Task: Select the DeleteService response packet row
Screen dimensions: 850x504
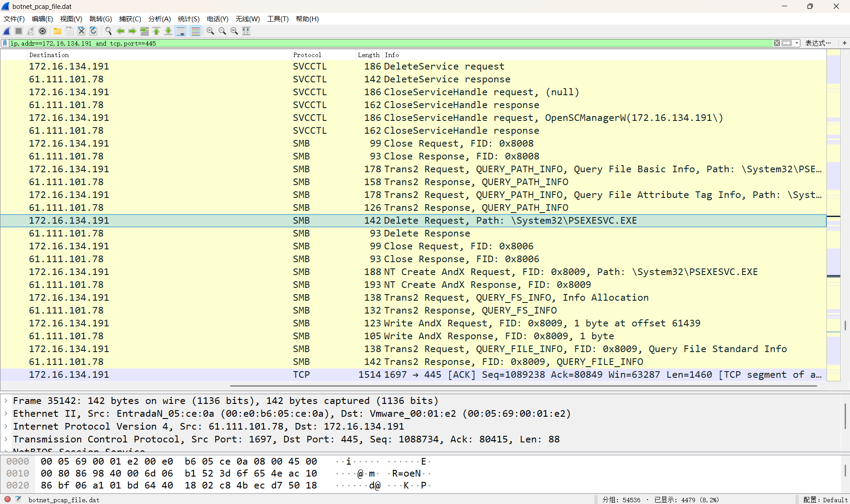Action: click(413, 79)
